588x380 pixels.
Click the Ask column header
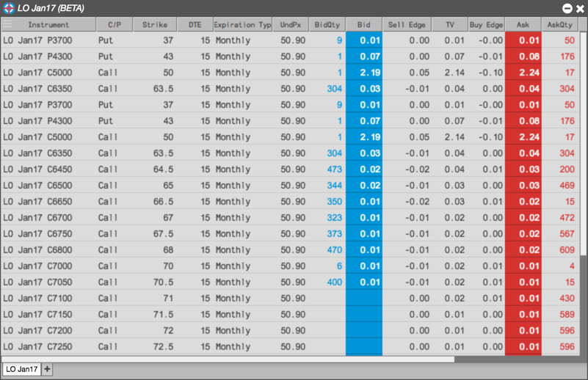coord(523,25)
